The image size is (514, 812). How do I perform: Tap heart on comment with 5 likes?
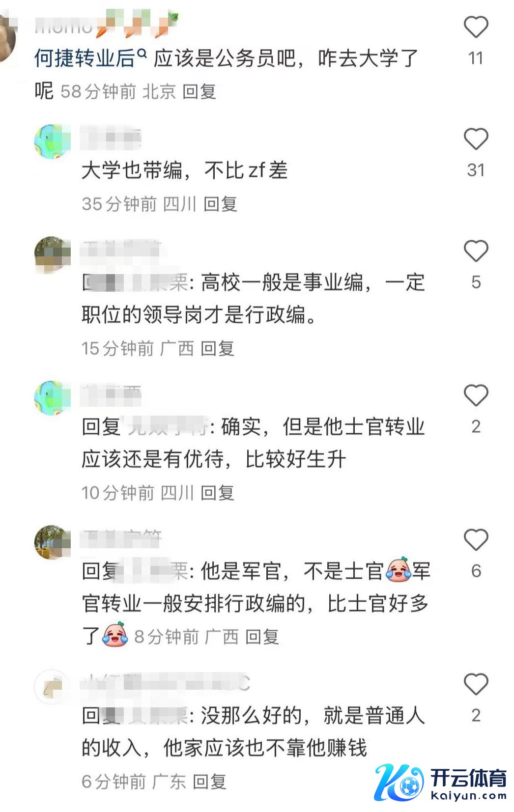476,251
